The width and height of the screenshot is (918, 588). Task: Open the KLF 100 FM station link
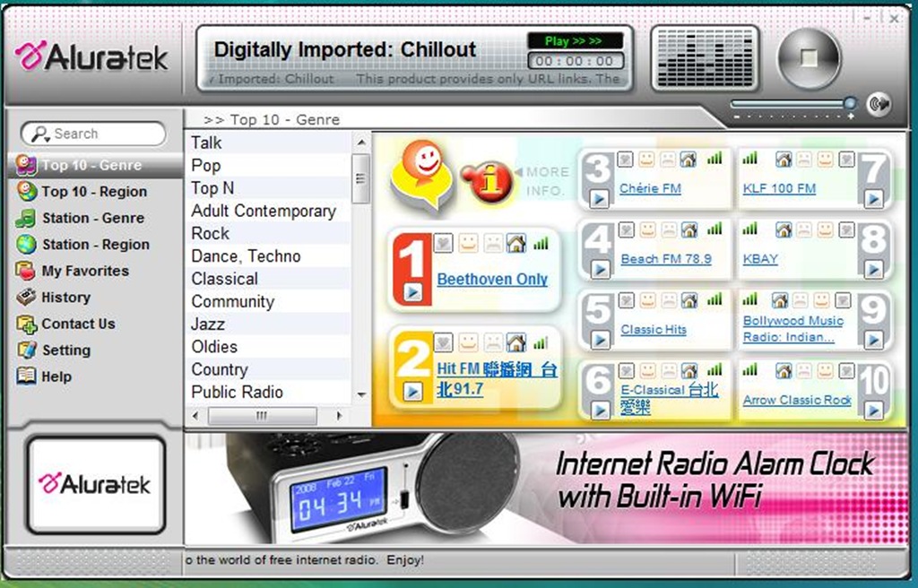(x=779, y=188)
